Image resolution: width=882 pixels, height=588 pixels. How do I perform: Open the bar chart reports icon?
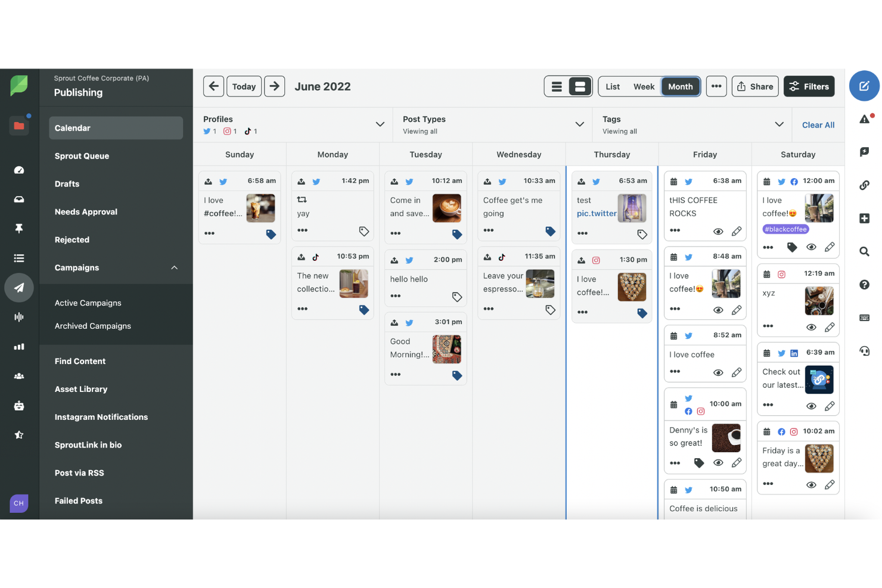19,347
